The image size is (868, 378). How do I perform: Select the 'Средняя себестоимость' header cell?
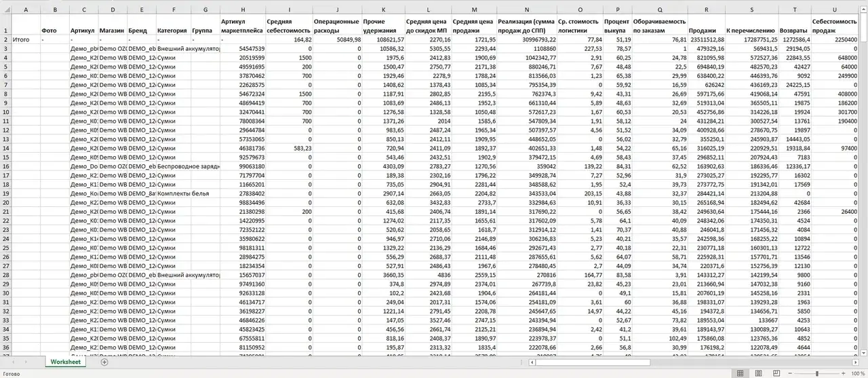(289, 24)
